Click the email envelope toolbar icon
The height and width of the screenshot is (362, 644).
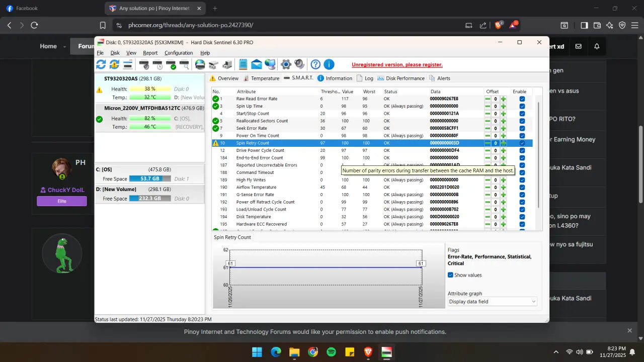(x=257, y=64)
